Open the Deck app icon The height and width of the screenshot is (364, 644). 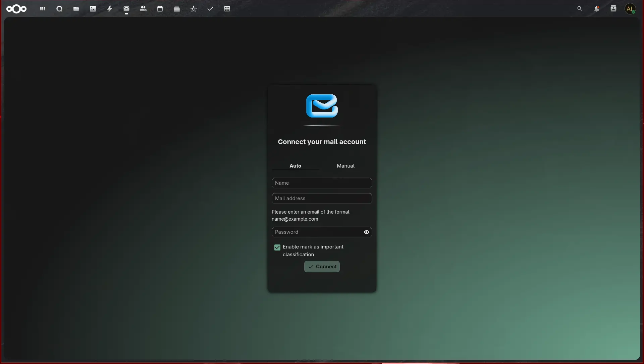pos(177,9)
